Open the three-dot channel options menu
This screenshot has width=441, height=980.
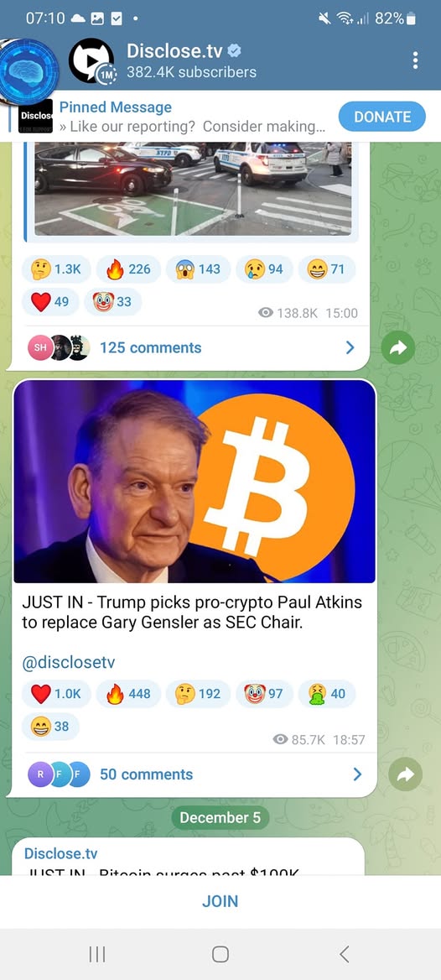pos(415,60)
